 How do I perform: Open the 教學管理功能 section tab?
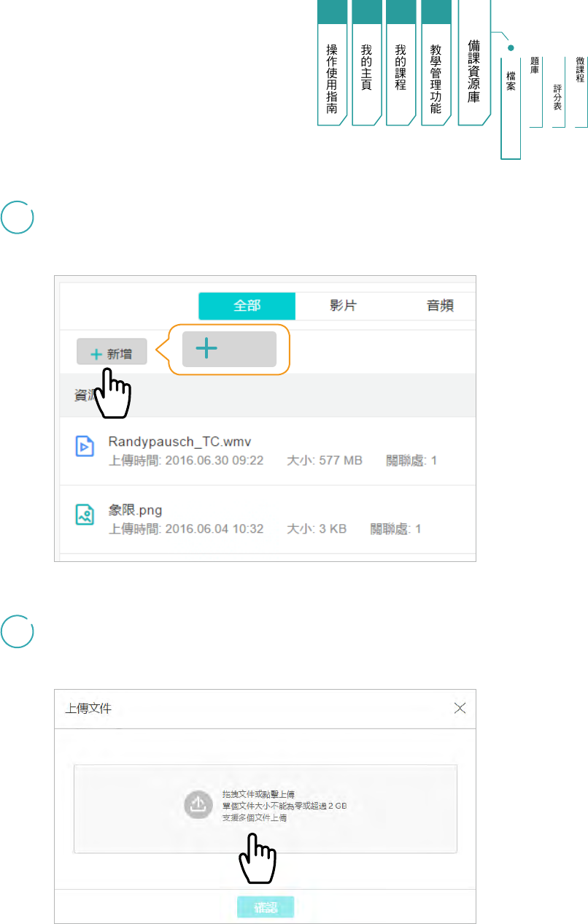click(436, 79)
